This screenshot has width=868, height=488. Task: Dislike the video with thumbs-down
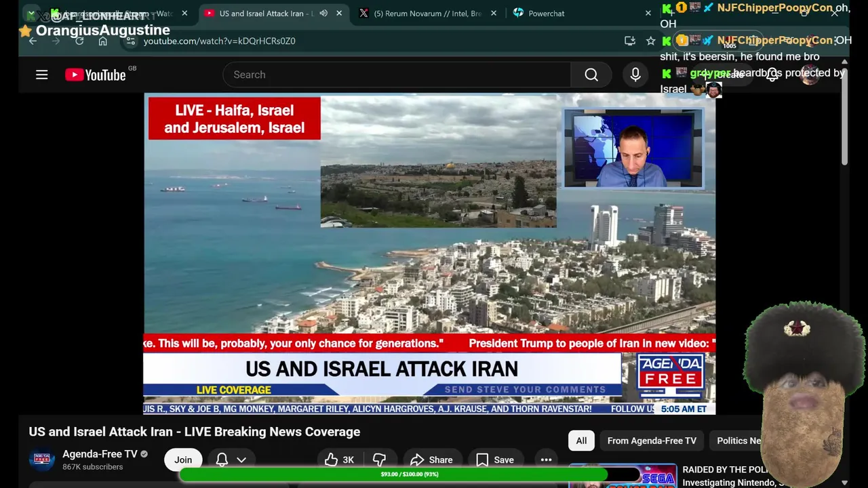click(379, 460)
